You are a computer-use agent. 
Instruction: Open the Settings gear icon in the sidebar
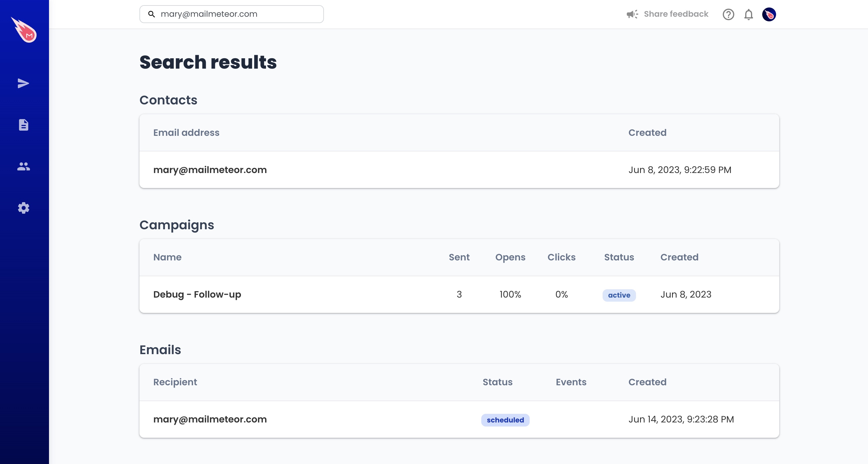click(x=23, y=208)
